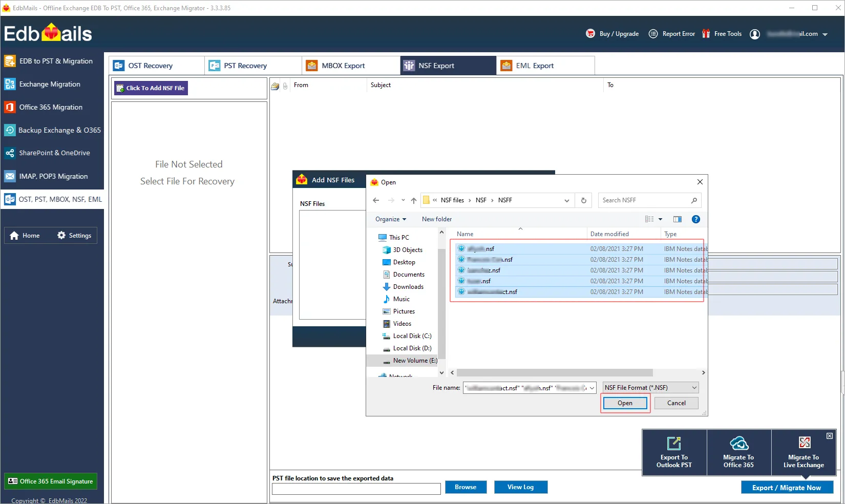Select the file ending in ct.nsf
Screen dimensions: 845x504
581,292
